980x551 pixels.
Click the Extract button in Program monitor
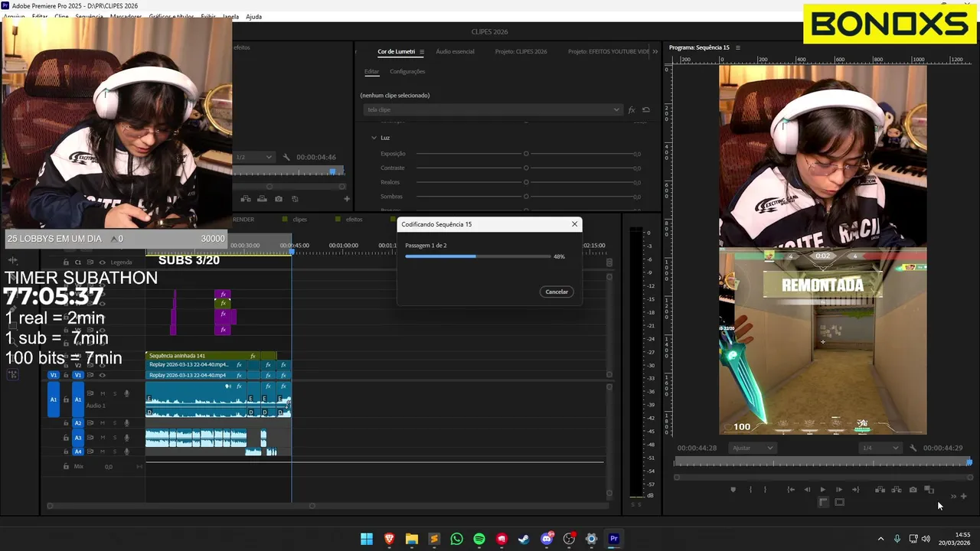[x=896, y=490]
